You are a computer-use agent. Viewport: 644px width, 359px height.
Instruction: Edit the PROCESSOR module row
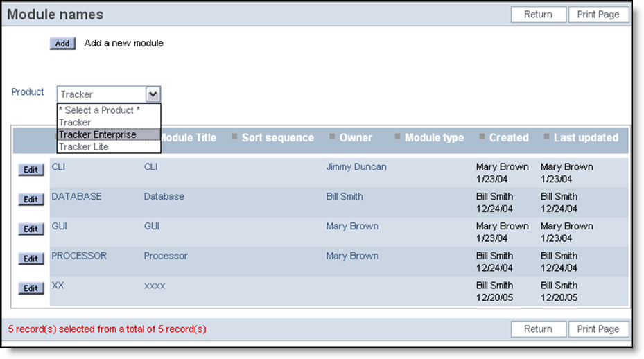pyautogui.click(x=31, y=259)
